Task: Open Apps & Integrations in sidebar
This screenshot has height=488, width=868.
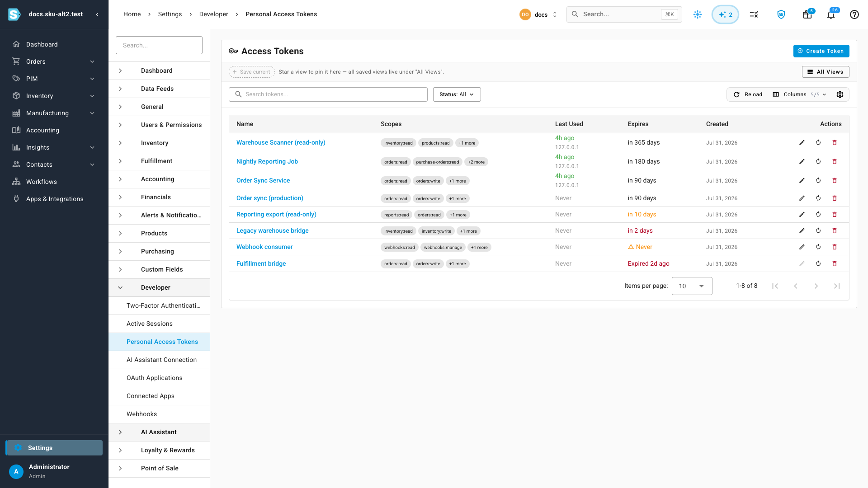Action: point(54,199)
